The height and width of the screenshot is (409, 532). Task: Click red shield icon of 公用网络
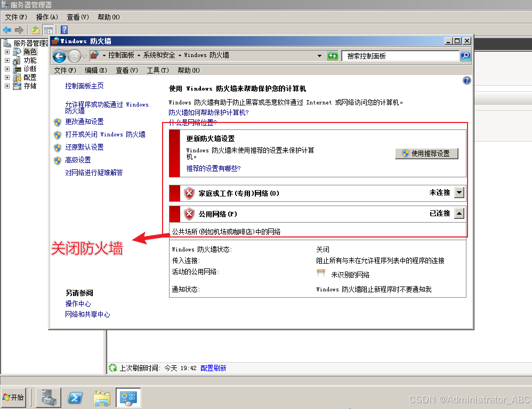pos(189,214)
